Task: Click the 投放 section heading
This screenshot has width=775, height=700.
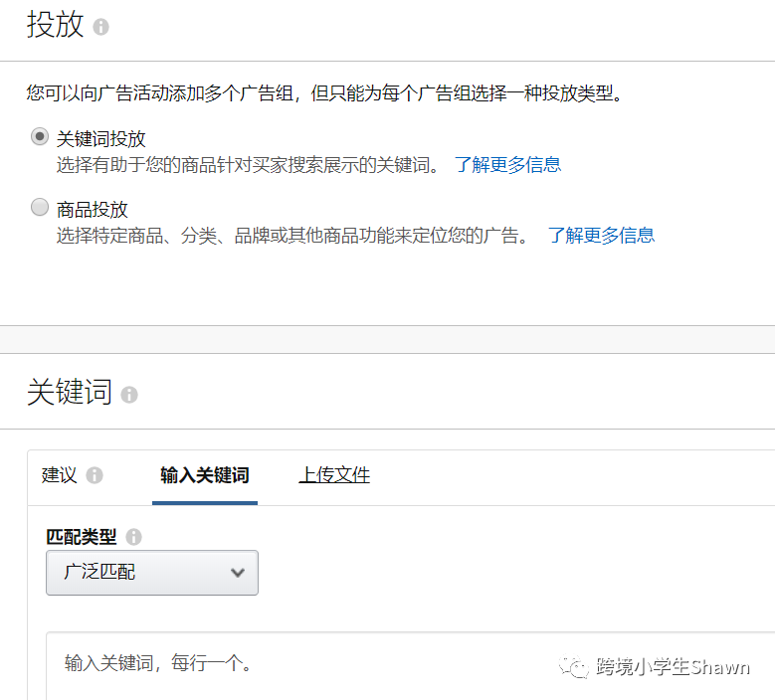Action: (55, 25)
